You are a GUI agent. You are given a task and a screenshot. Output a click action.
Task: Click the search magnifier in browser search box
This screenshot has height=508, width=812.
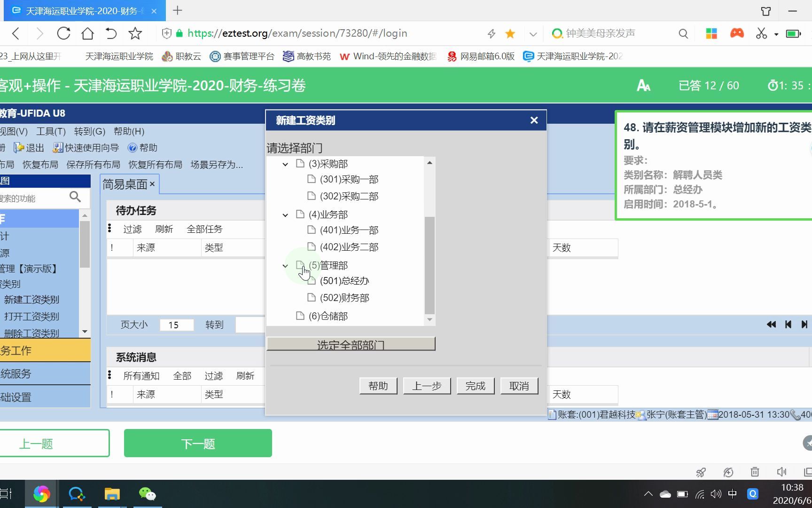(683, 33)
